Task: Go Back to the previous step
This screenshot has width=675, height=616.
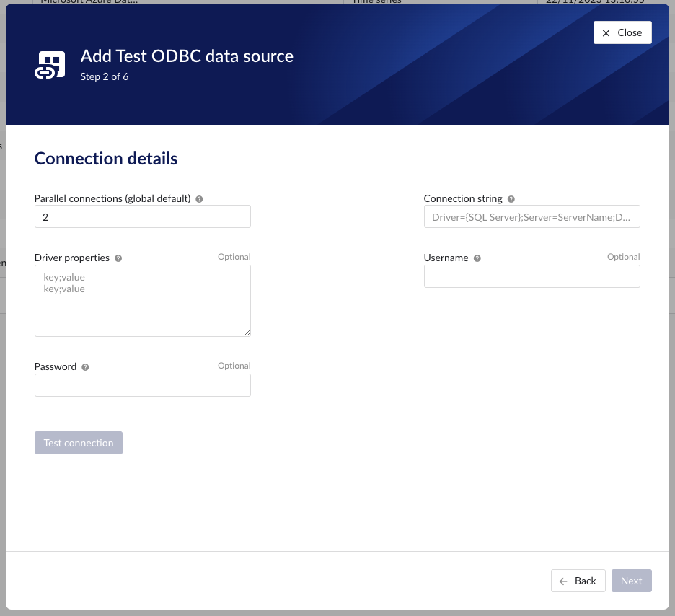Action: [x=578, y=581]
